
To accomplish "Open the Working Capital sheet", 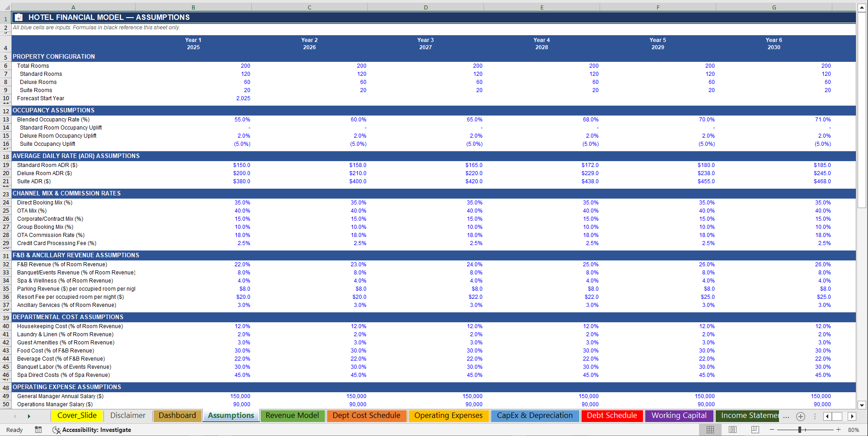I will [x=679, y=416].
